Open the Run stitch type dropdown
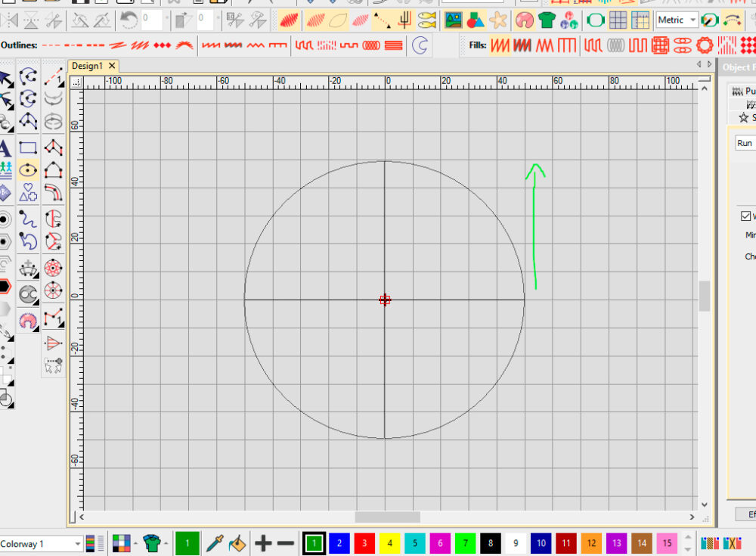Image resolution: width=756 pixels, height=556 pixels. pyautogui.click(x=745, y=143)
